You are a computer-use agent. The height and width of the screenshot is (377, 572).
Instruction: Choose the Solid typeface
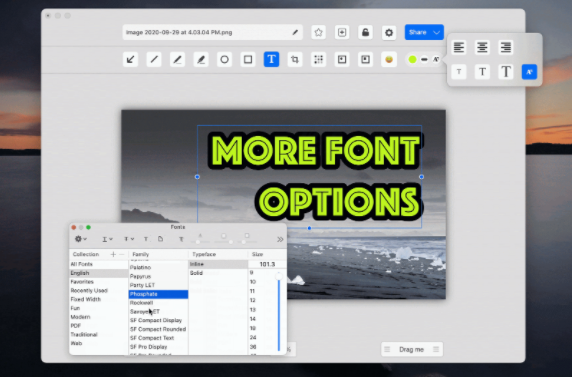196,273
